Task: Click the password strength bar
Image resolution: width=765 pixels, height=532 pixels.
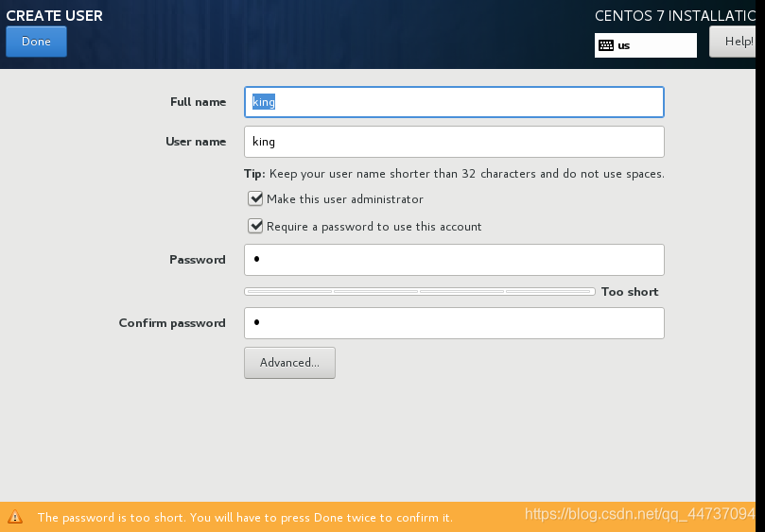Action: [x=420, y=292]
